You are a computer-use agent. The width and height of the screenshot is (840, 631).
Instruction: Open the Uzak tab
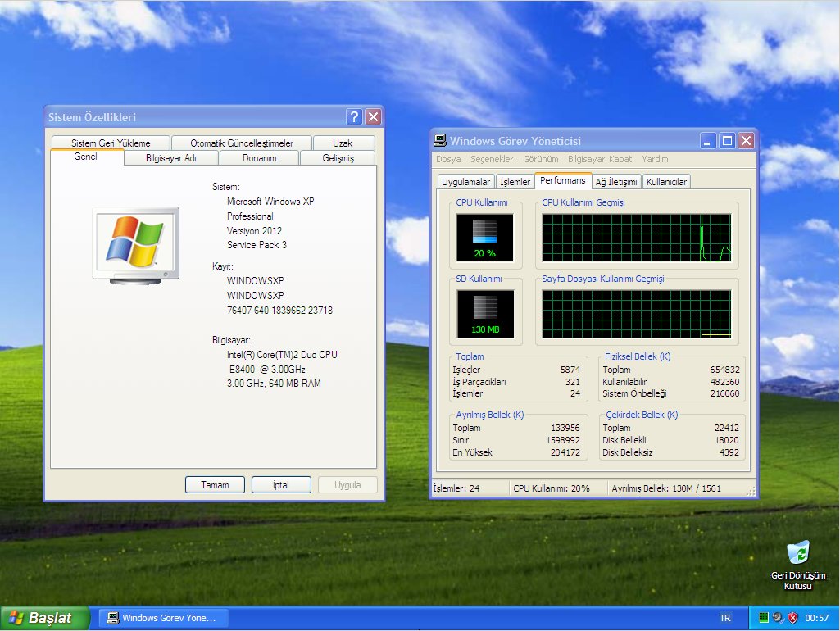343,143
